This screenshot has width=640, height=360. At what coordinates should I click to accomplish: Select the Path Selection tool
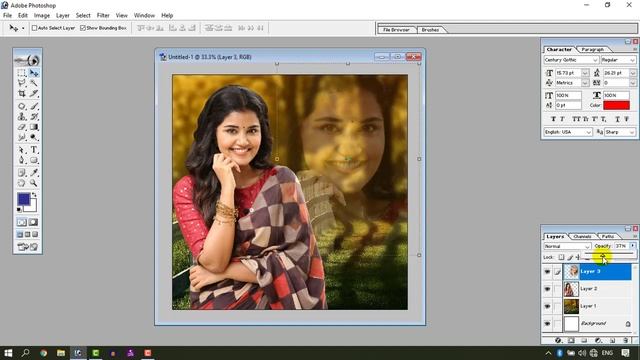click(x=22, y=150)
